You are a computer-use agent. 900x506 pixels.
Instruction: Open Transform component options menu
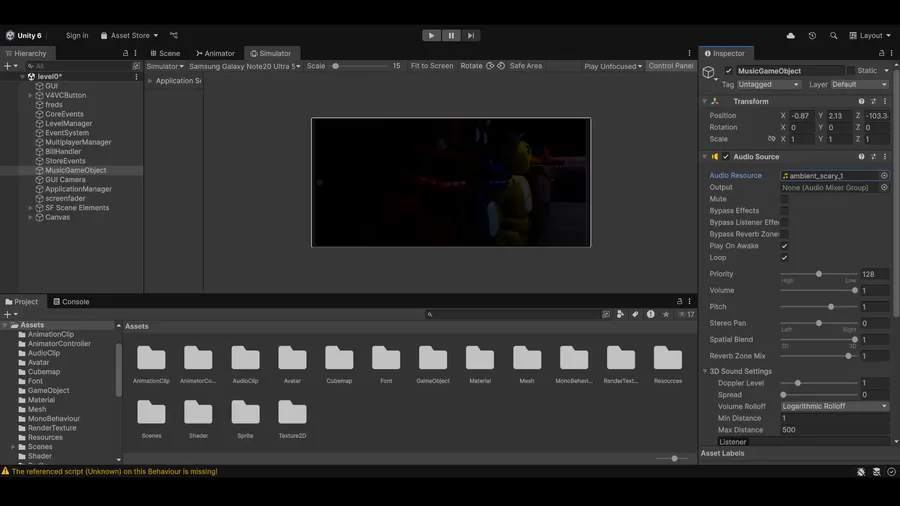pos(885,102)
